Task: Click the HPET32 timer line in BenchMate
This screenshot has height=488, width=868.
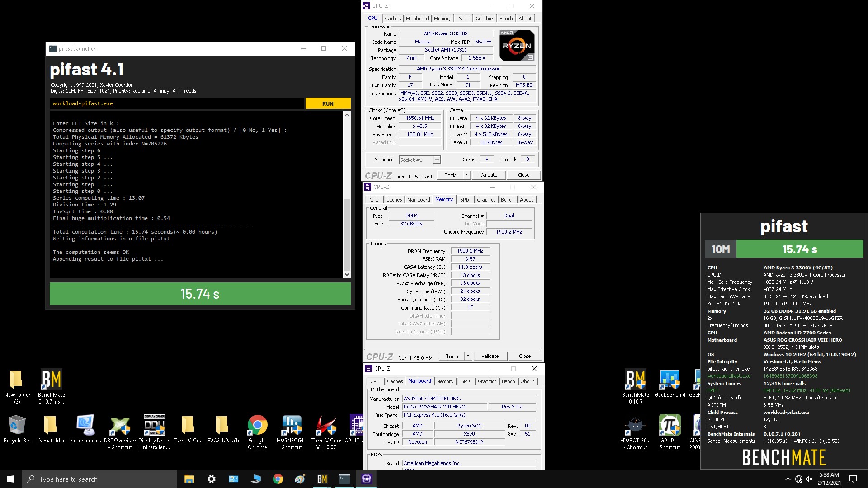Action: point(778,390)
